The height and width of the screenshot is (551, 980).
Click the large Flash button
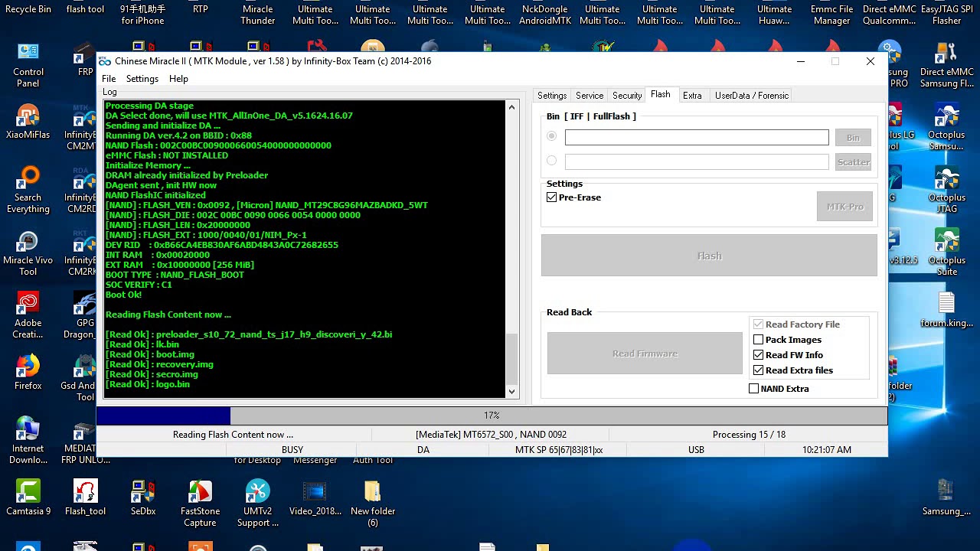(x=709, y=256)
